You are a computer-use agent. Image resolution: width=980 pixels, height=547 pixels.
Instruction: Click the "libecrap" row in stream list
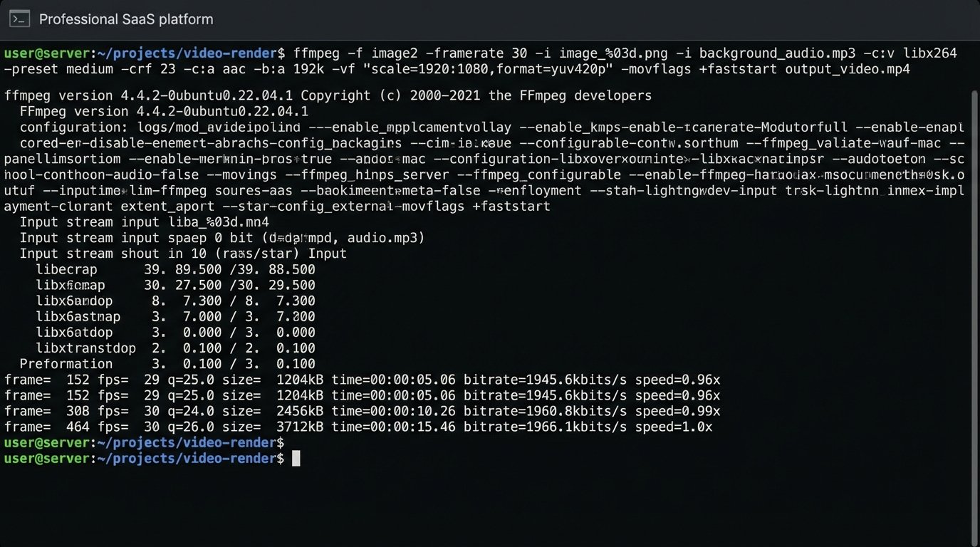pos(66,270)
